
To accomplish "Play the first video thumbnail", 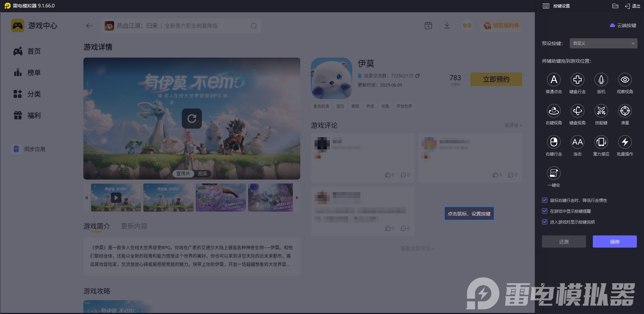I will [x=116, y=197].
